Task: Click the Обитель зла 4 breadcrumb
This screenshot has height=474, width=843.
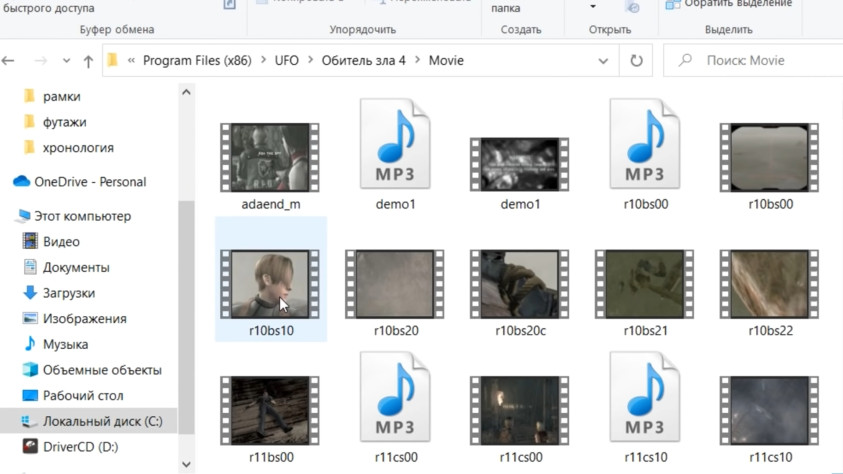Action: [363, 60]
